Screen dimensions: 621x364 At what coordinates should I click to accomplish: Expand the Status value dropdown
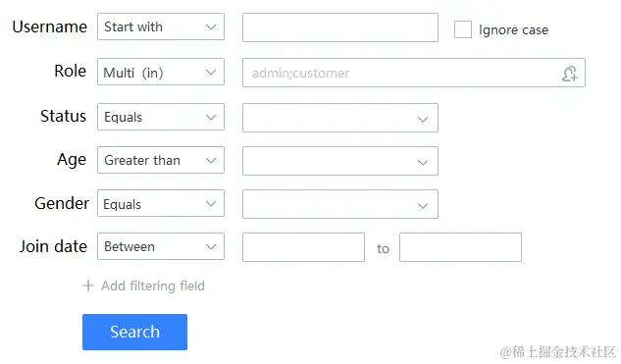click(340, 118)
